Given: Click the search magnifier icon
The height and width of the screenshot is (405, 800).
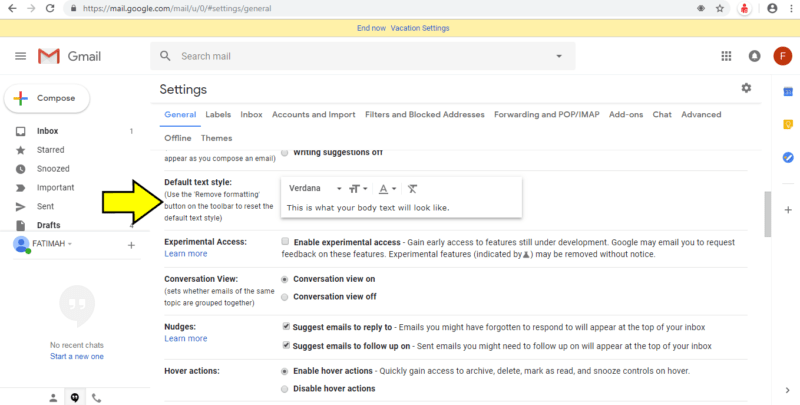Looking at the screenshot, I should 165,56.
